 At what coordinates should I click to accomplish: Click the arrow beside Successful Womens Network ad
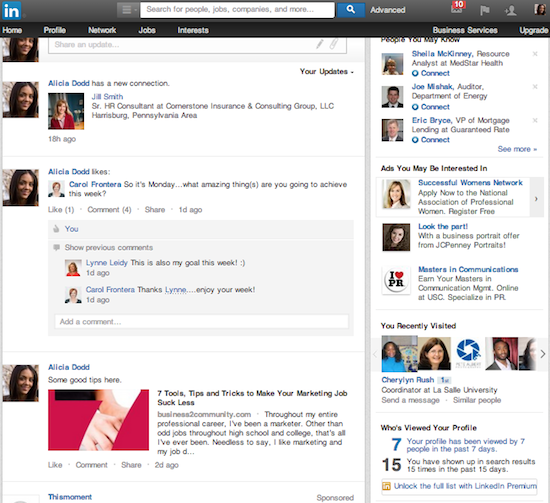coord(536,199)
